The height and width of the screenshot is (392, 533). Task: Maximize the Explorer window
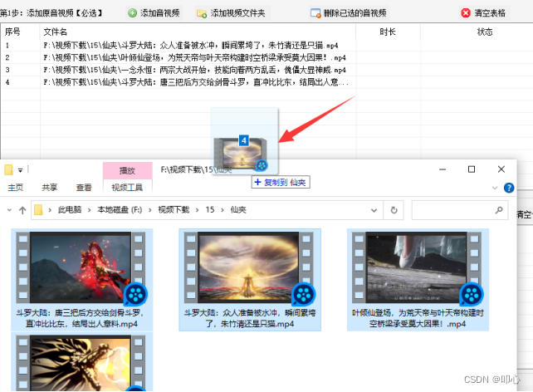tap(472, 169)
